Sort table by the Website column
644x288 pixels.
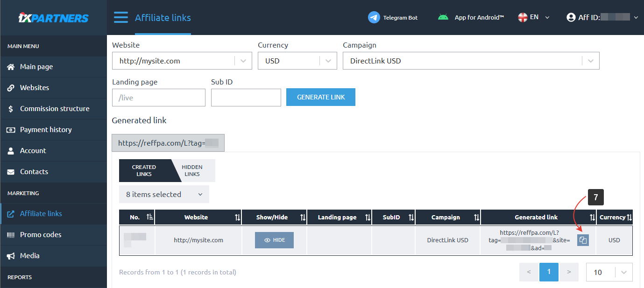coord(237,217)
